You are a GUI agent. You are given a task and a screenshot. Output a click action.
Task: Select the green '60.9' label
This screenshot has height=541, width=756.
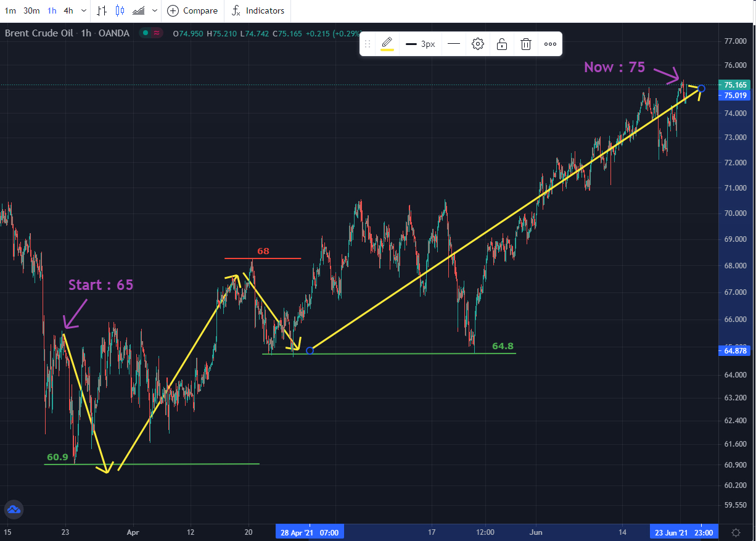(x=57, y=457)
